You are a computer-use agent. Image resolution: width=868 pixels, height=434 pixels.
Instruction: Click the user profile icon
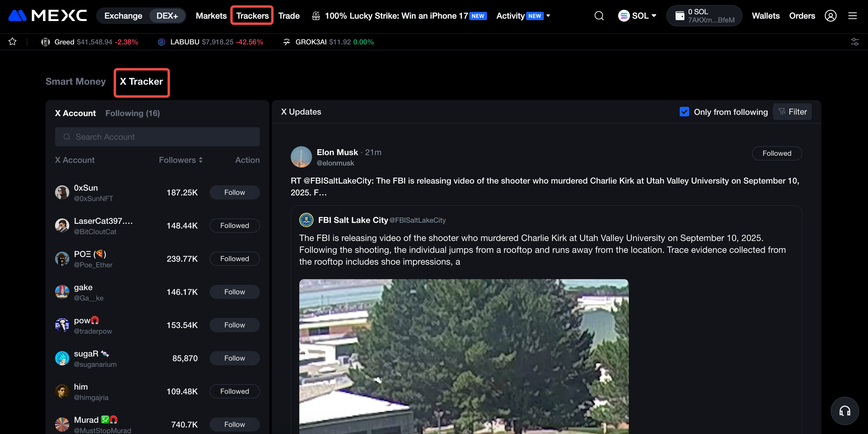point(830,16)
